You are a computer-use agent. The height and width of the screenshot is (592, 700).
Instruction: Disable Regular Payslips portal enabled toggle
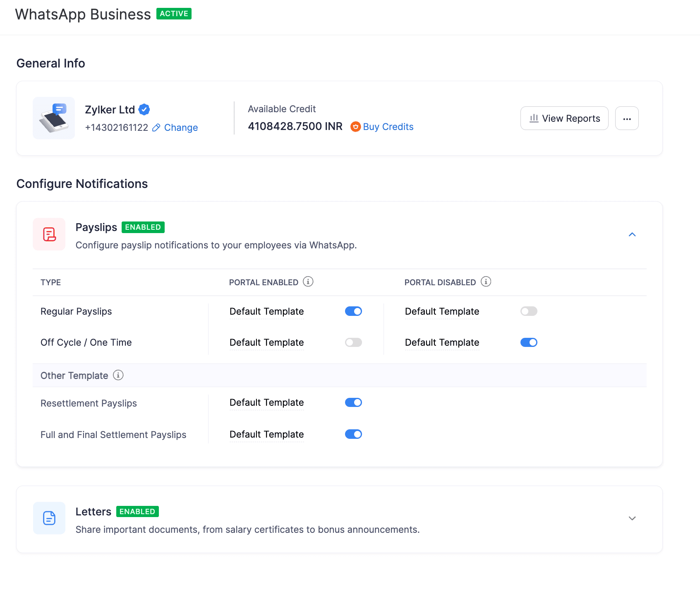pos(353,311)
